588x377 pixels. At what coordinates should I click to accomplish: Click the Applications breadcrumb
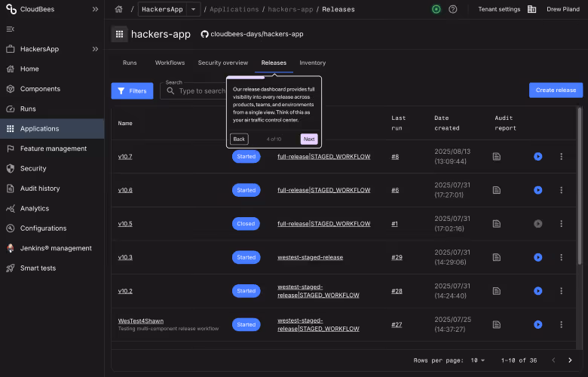point(234,9)
